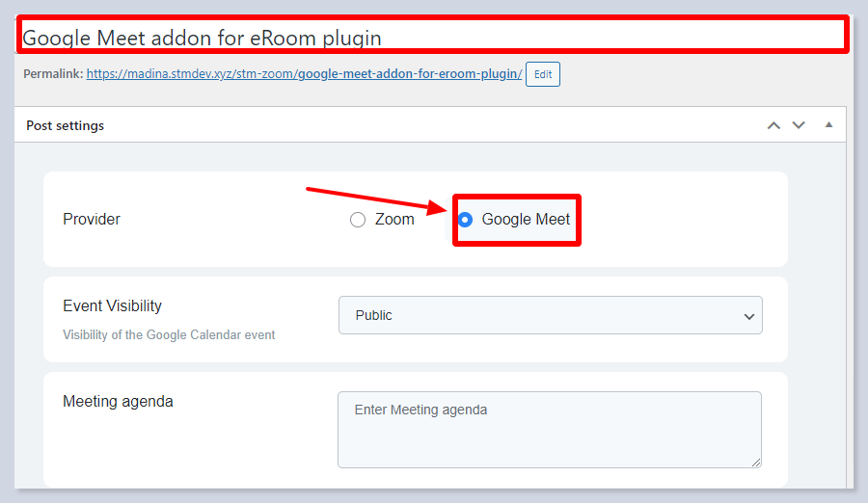Click the move up arrow in Post settings

pos(773,125)
